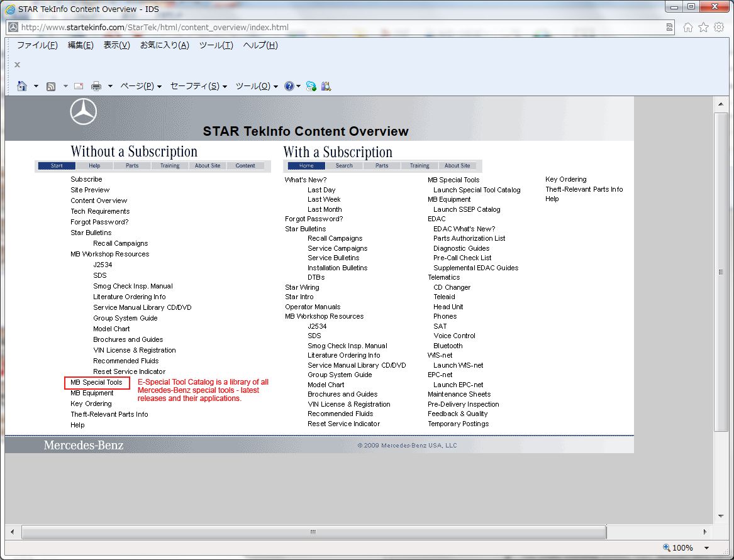Open the ツール(T) menu bar item
Image resolution: width=734 pixels, height=560 pixels.
pos(216,45)
